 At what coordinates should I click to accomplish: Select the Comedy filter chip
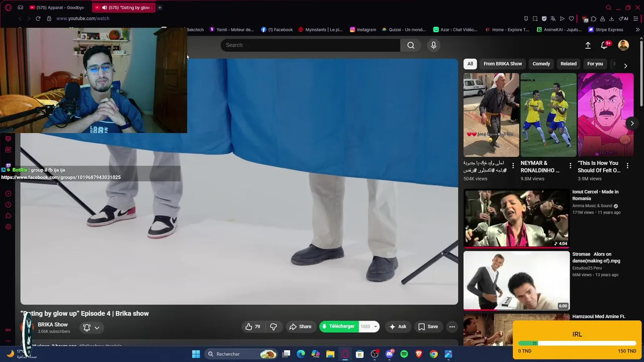[541, 64]
